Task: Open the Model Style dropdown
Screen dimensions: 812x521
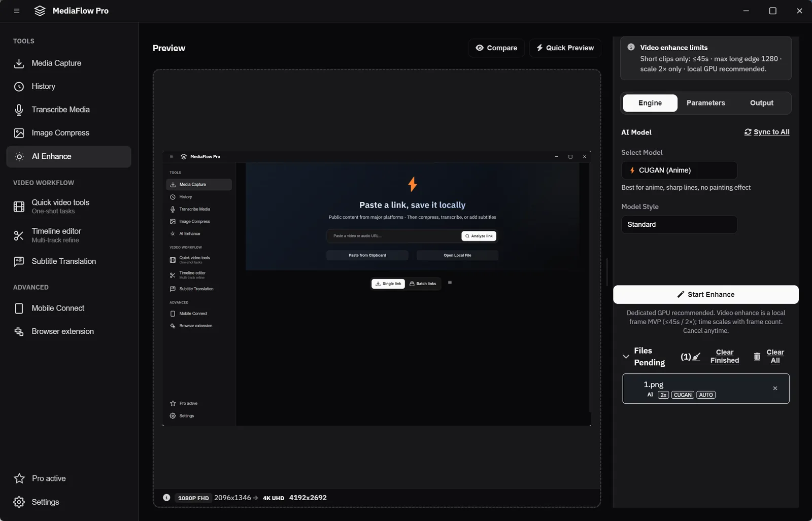Action: (x=679, y=225)
